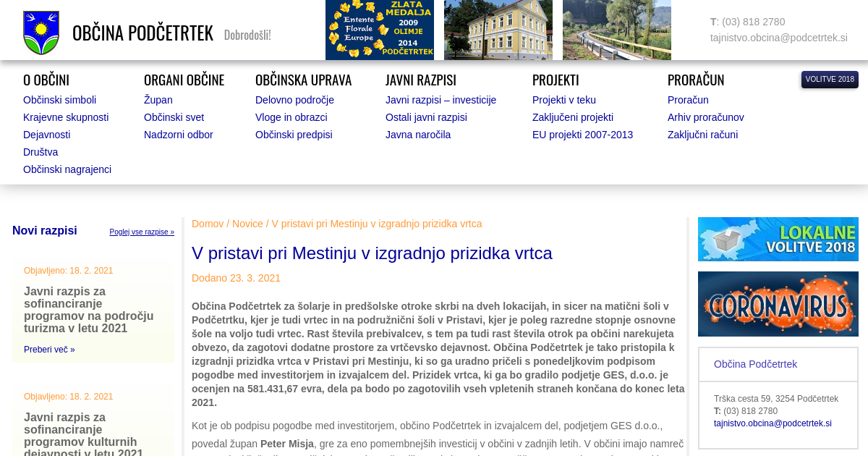
Task: Click the email address in the header
Action: [778, 38]
